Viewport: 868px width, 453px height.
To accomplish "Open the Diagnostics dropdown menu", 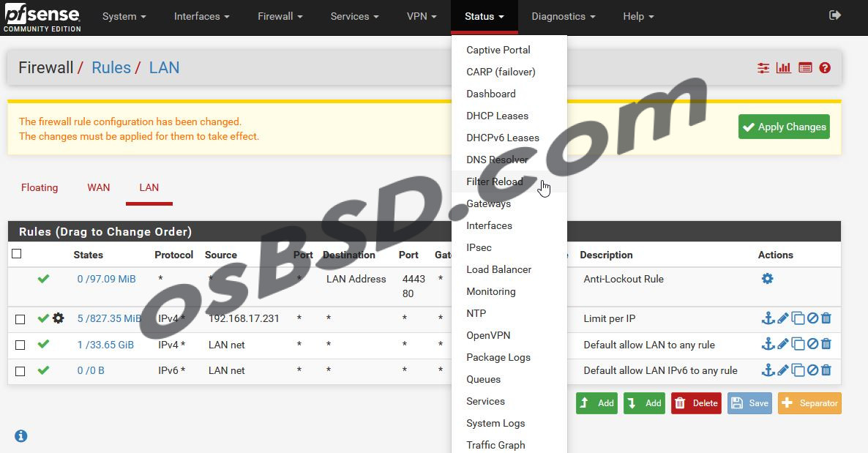I will tap(564, 17).
